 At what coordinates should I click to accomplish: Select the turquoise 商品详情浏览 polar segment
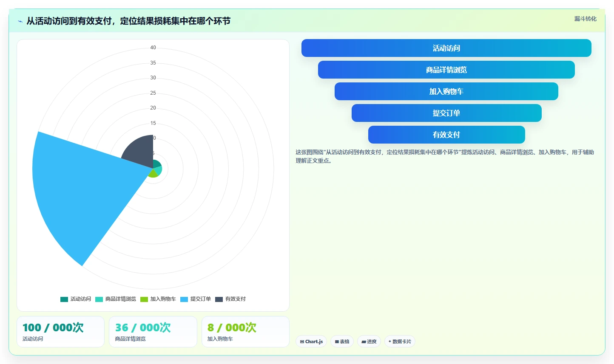(x=158, y=170)
